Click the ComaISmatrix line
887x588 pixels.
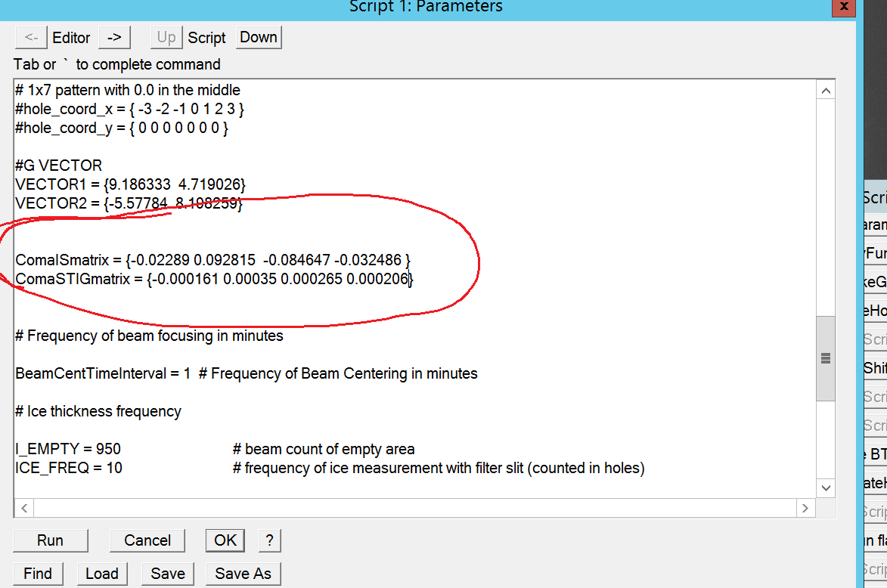[212, 260]
